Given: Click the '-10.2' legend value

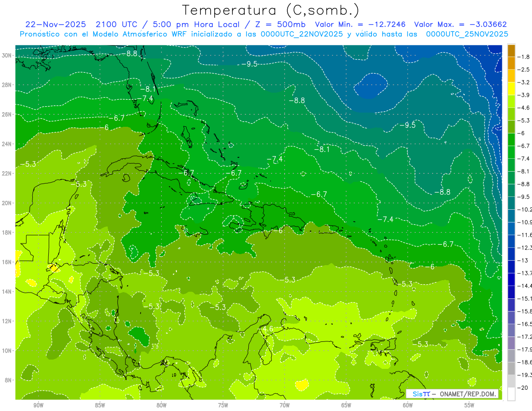Looking at the screenshot, I should click(x=524, y=209).
